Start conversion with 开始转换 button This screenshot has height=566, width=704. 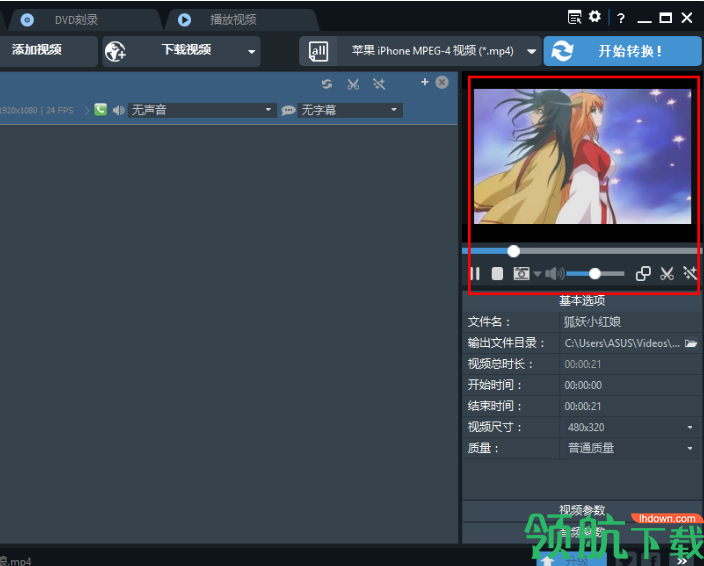click(x=622, y=51)
